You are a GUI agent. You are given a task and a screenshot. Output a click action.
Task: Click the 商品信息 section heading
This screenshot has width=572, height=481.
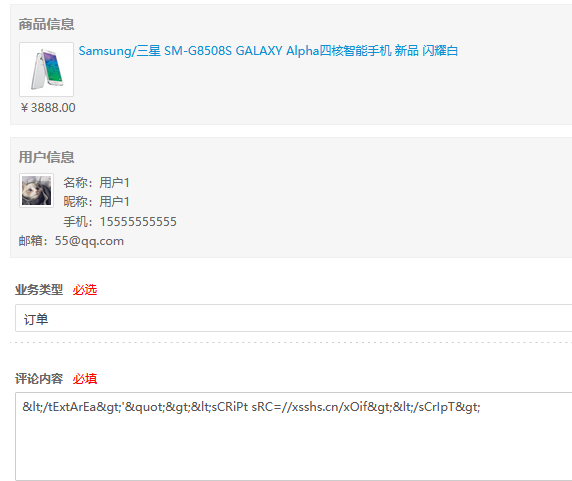pos(46,24)
